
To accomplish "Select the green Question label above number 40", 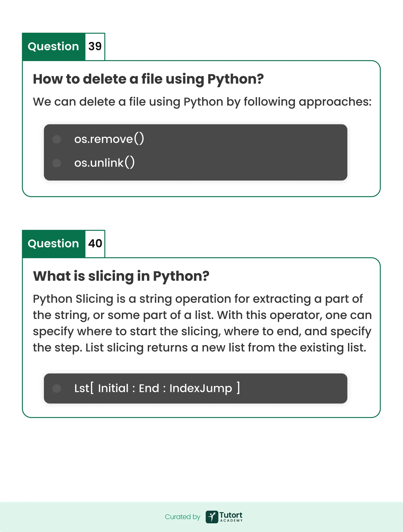I will [x=53, y=244].
